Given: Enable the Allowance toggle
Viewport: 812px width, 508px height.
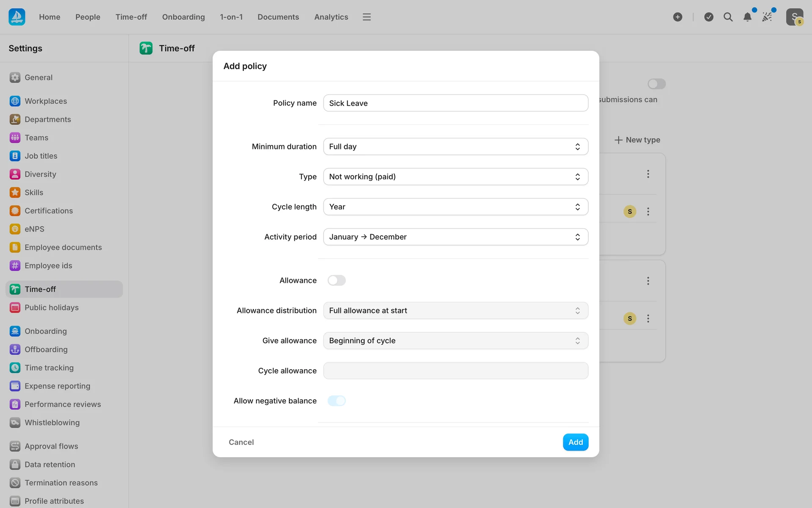Looking at the screenshot, I should [337, 280].
